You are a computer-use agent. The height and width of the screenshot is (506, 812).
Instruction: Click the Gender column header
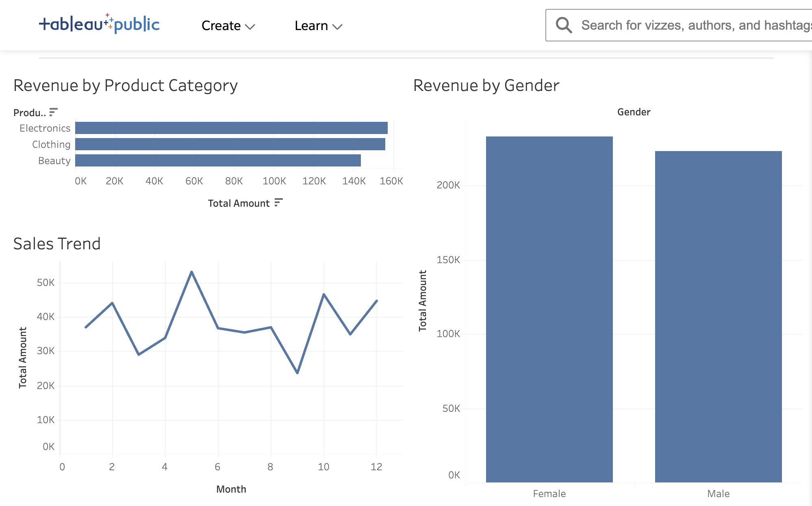point(634,112)
